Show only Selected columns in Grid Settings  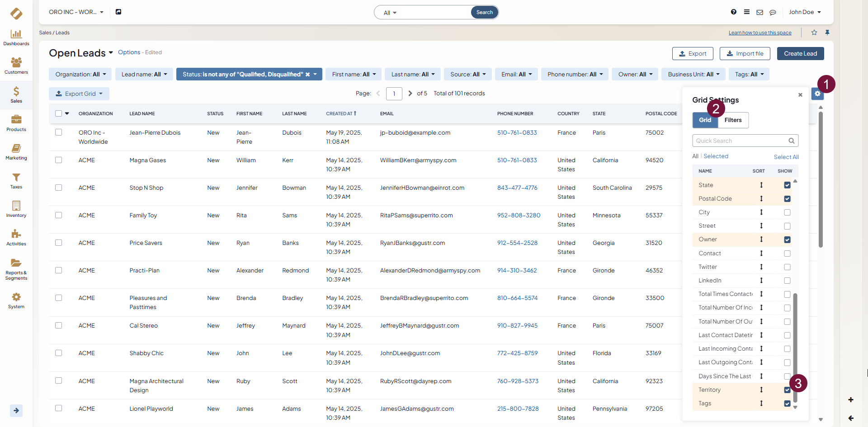tap(716, 156)
